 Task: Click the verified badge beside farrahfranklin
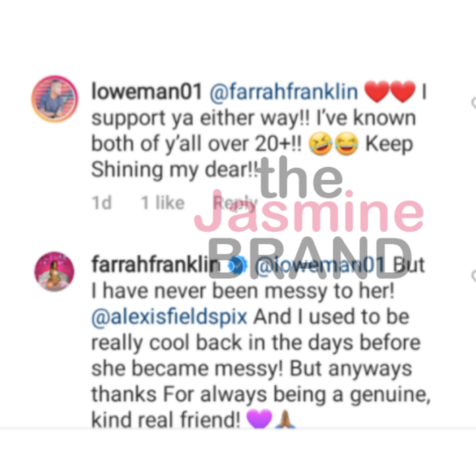pyautogui.click(x=237, y=266)
